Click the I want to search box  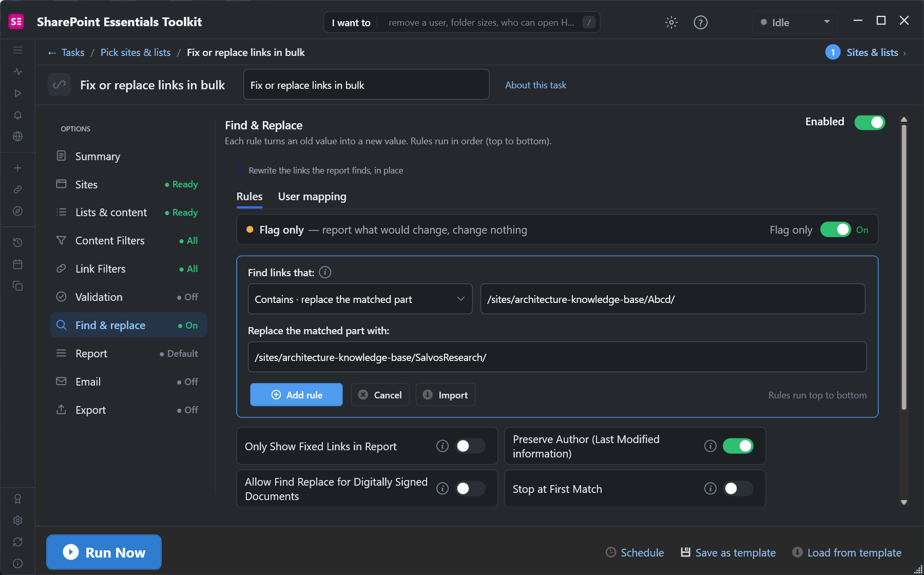(461, 22)
